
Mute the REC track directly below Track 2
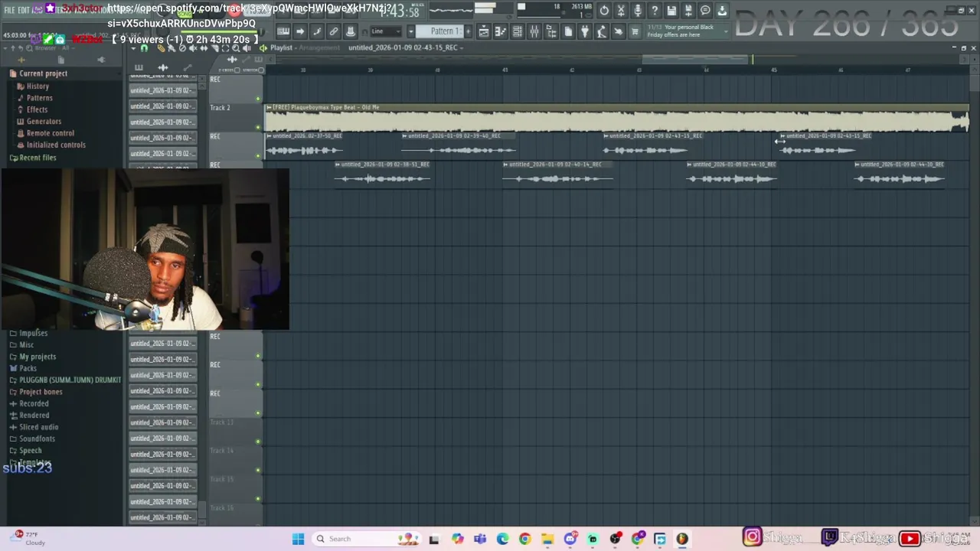(258, 155)
